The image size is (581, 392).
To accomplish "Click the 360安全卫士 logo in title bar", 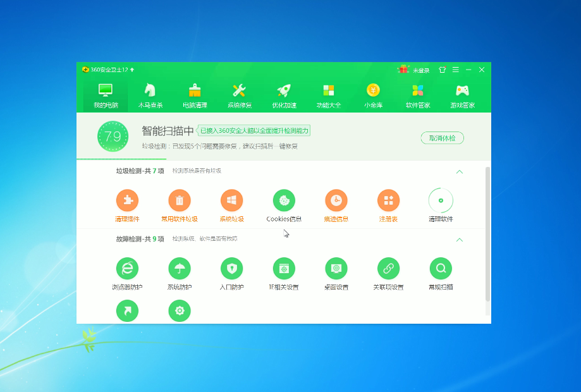I will pos(85,70).
